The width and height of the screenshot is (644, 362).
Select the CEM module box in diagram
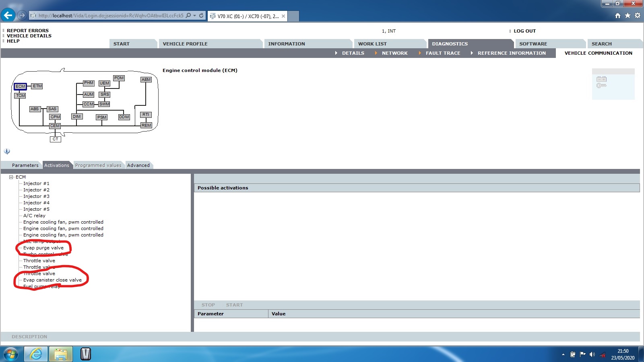click(55, 126)
